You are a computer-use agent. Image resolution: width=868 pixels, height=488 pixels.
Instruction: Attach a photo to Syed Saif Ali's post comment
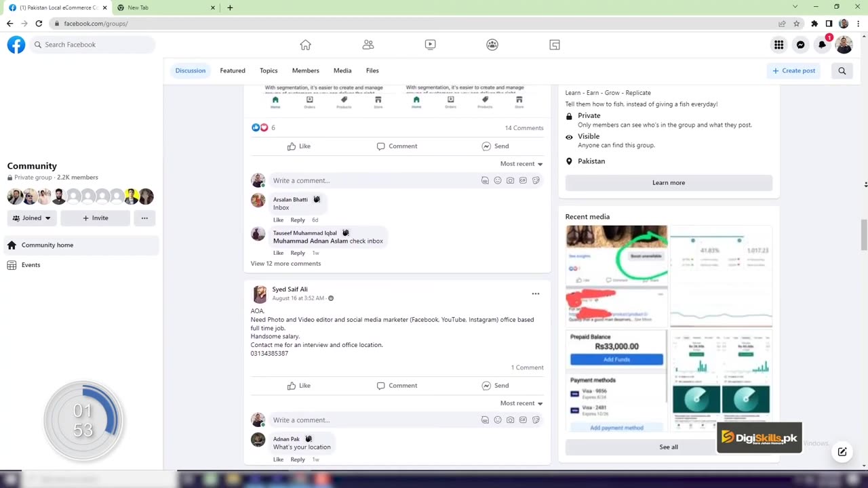point(510,420)
